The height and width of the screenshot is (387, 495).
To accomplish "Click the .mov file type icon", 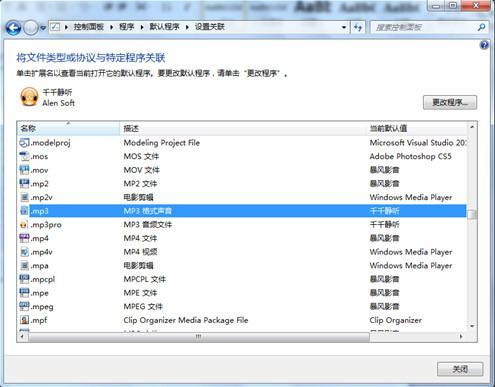I will [x=24, y=170].
